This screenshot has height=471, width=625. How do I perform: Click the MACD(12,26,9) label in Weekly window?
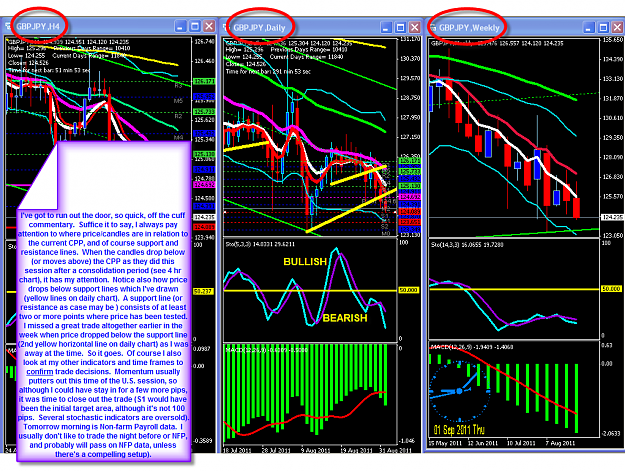pyautogui.click(x=472, y=347)
